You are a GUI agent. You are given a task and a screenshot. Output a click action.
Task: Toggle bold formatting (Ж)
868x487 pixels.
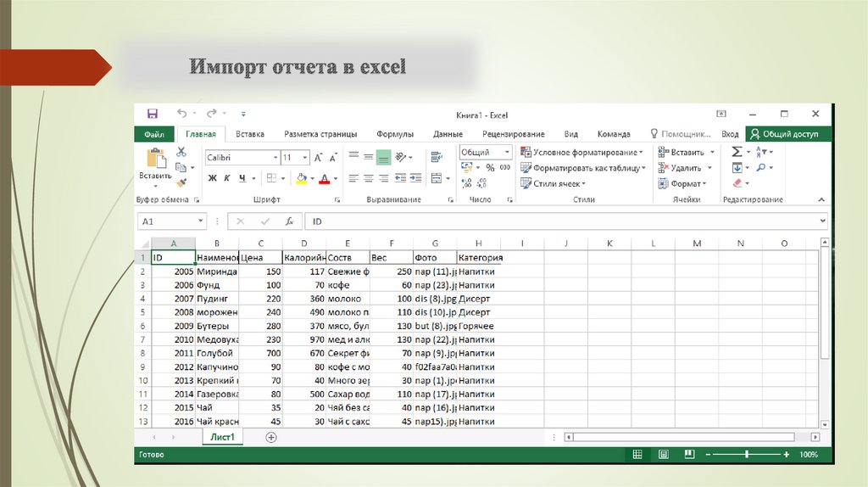click(213, 178)
